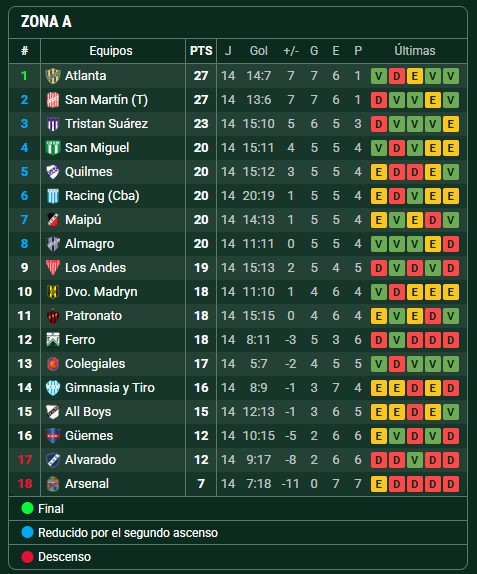This screenshot has height=574, width=477.
Task: Click the Últimas column header
Action: point(415,51)
